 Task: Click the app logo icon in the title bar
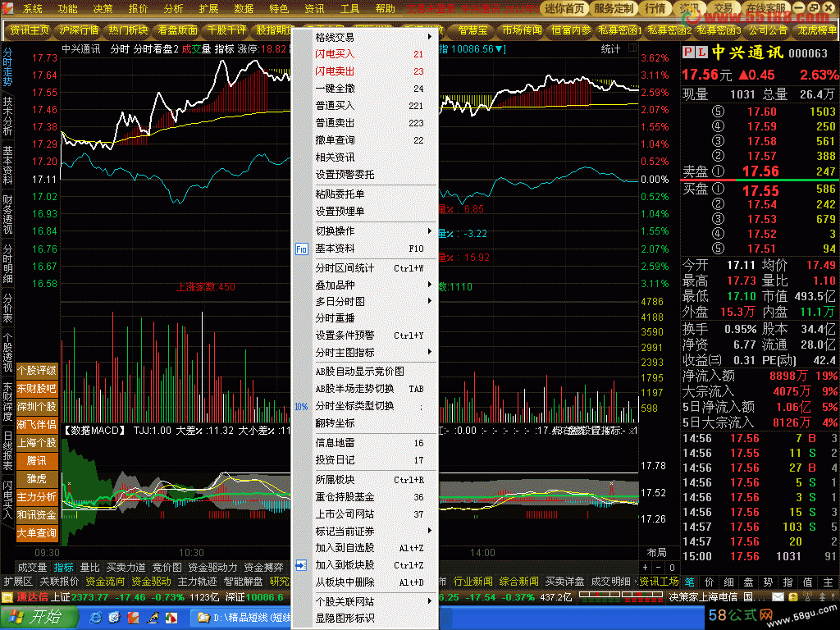tap(7, 7)
